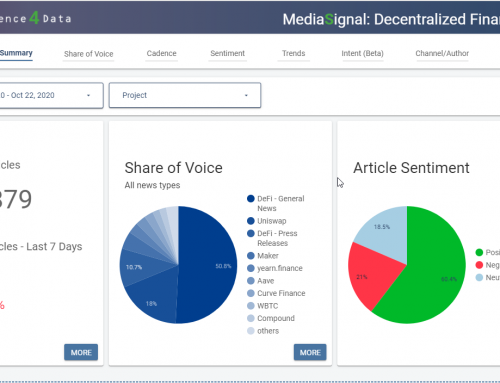The image size is (500, 383).
Task: Click the Compound legend dot
Action: pyautogui.click(x=251, y=318)
